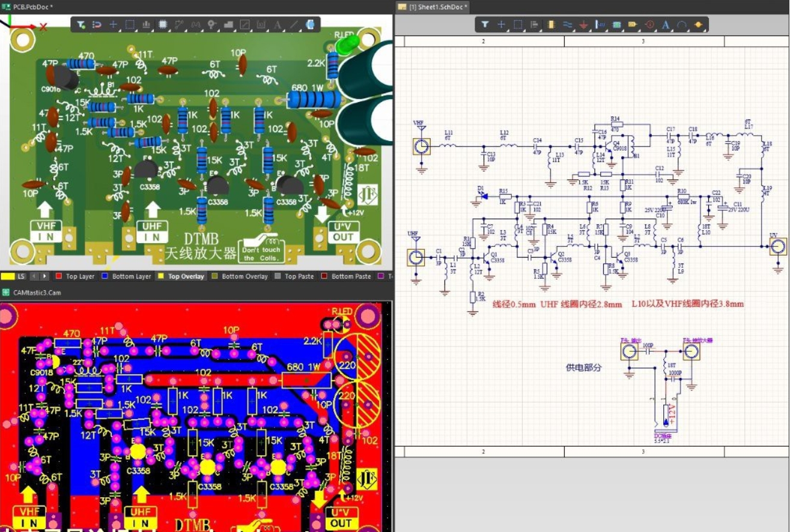The image size is (790, 532).
Task: Toggle the Top Layer red color box
Action: pos(58,276)
